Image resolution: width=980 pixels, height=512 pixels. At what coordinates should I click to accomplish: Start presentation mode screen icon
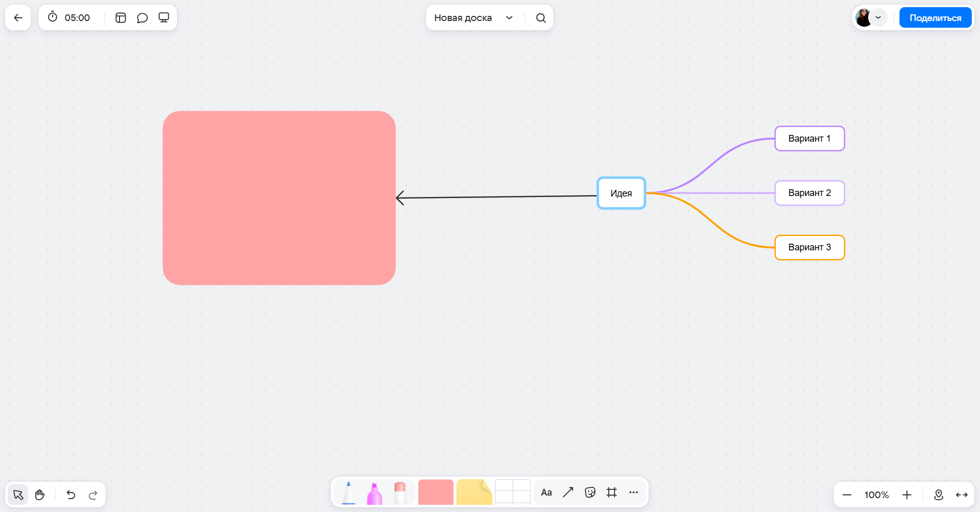pyautogui.click(x=164, y=18)
